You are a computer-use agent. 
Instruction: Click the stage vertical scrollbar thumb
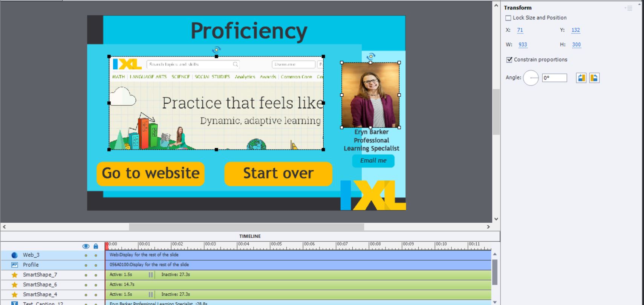[496, 112]
